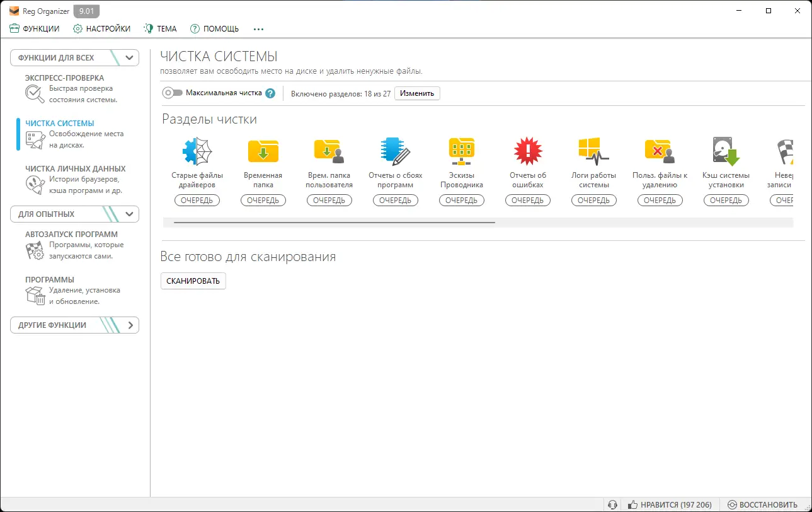The width and height of the screenshot is (812, 512).
Task: Open the Кэш системы установки icon
Action: 726,151
